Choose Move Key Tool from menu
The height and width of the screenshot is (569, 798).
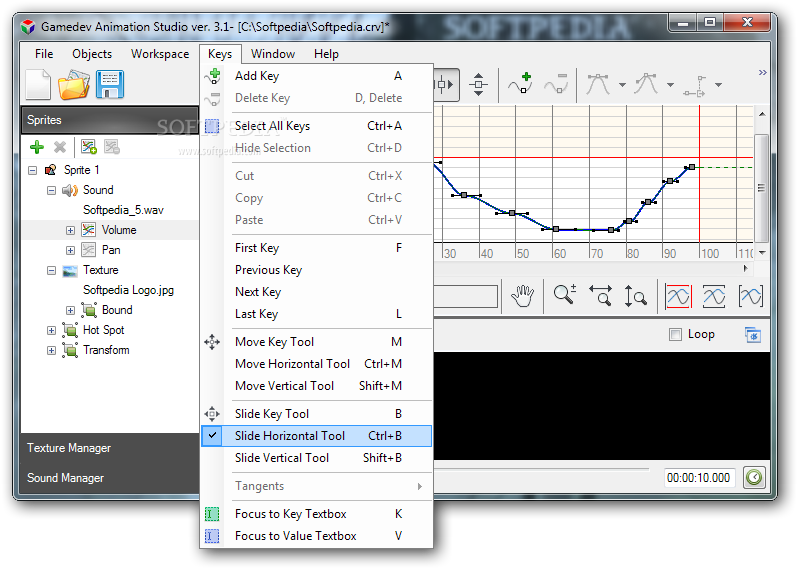pyautogui.click(x=316, y=342)
